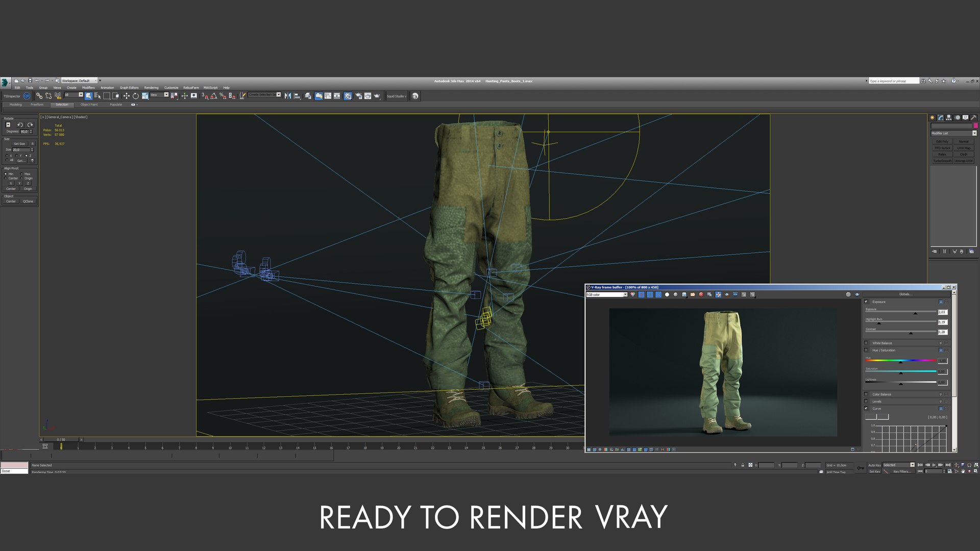Open the reference coordinate 'View' dropdown
Viewport: 980px width, 551px height.
point(159,94)
